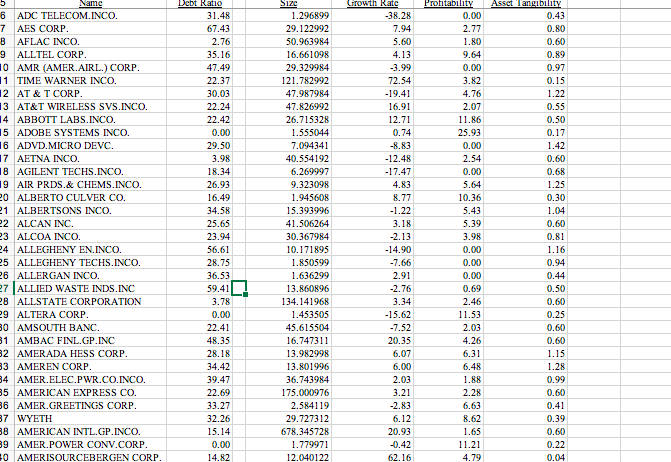Screen dimensions: 671x462
Task: Click the WYETH name cell
Action: coord(91,418)
